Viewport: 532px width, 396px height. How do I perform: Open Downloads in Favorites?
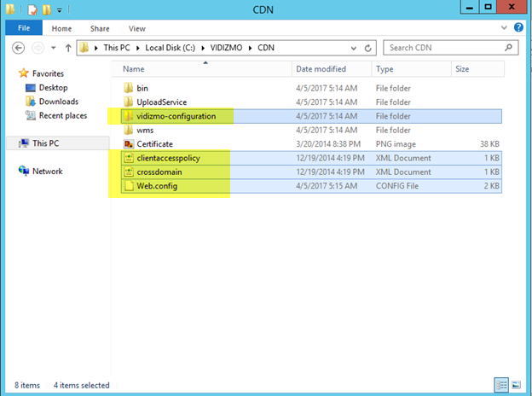pyautogui.click(x=58, y=102)
